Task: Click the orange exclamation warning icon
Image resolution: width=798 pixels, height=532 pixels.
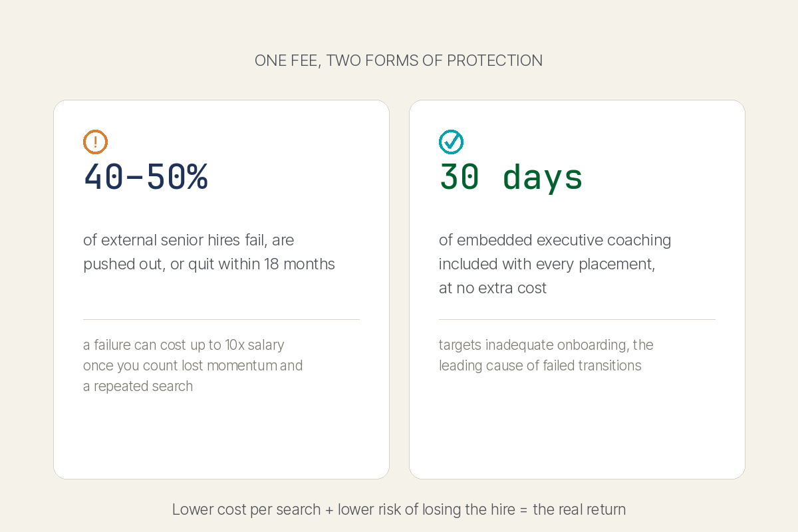Action: coord(95,142)
